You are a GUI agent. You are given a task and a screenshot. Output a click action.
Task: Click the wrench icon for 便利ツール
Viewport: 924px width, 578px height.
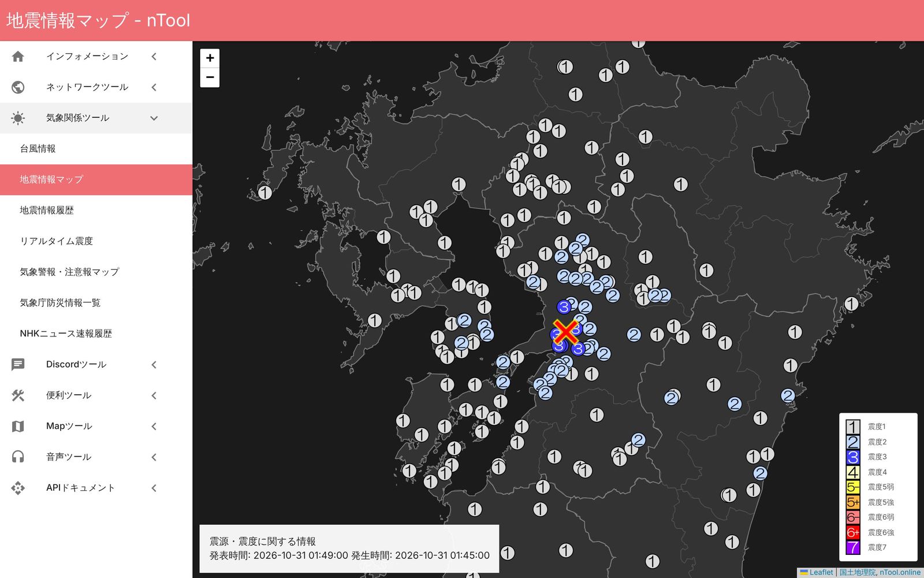click(x=18, y=395)
